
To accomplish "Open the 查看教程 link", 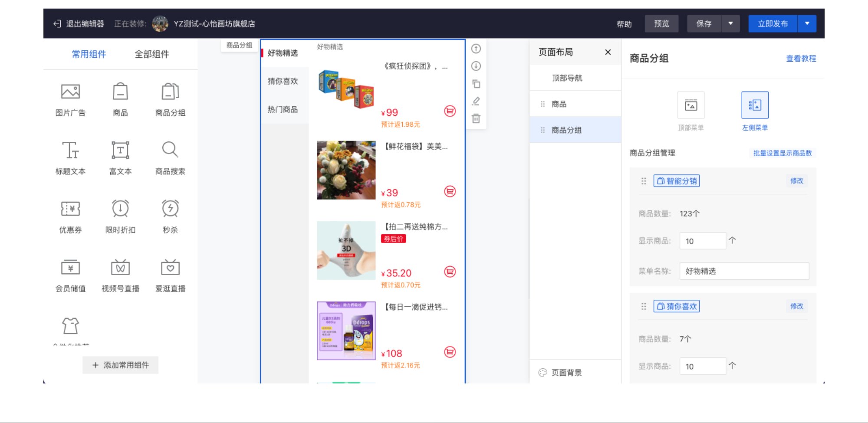I will click(800, 59).
